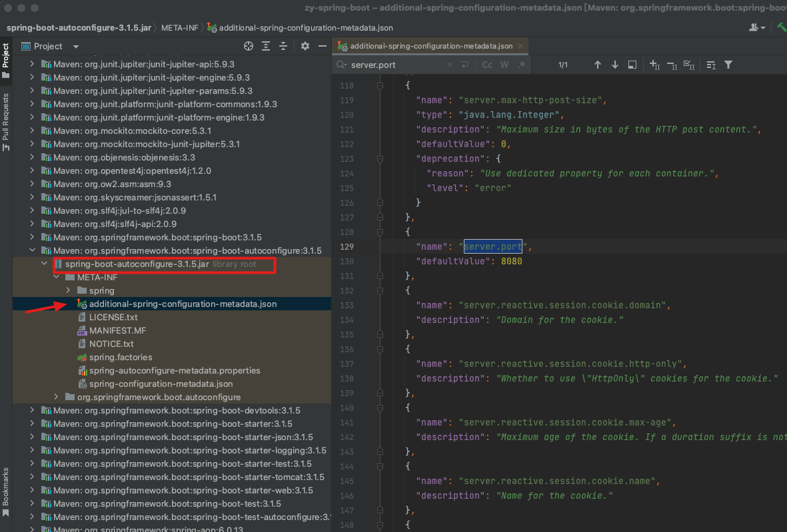Screen dimensions: 787x532
Task: Collapse spring-boot-autoconfigure:3.1.5 Maven node
Action: tap(32, 250)
